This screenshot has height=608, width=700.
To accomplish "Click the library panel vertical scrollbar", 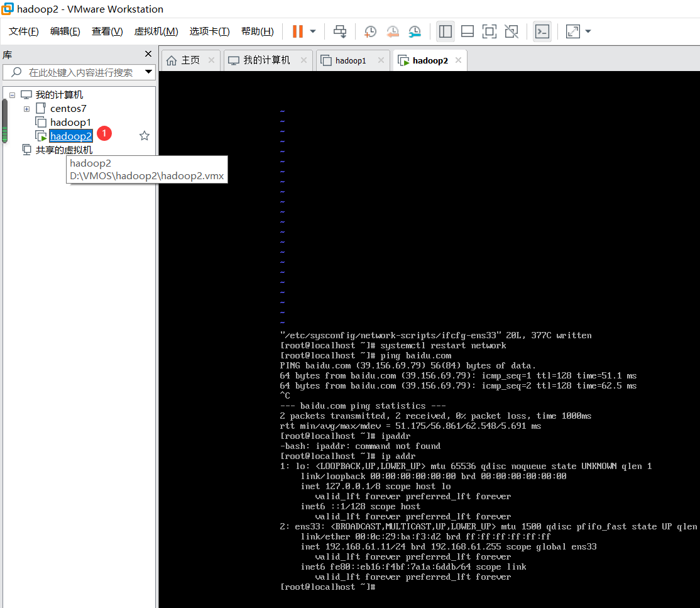I will click(x=5, y=121).
